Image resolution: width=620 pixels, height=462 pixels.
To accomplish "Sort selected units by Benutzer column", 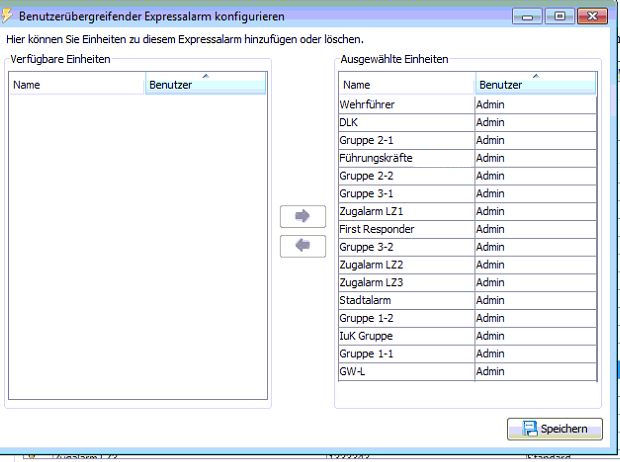I will coord(535,87).
